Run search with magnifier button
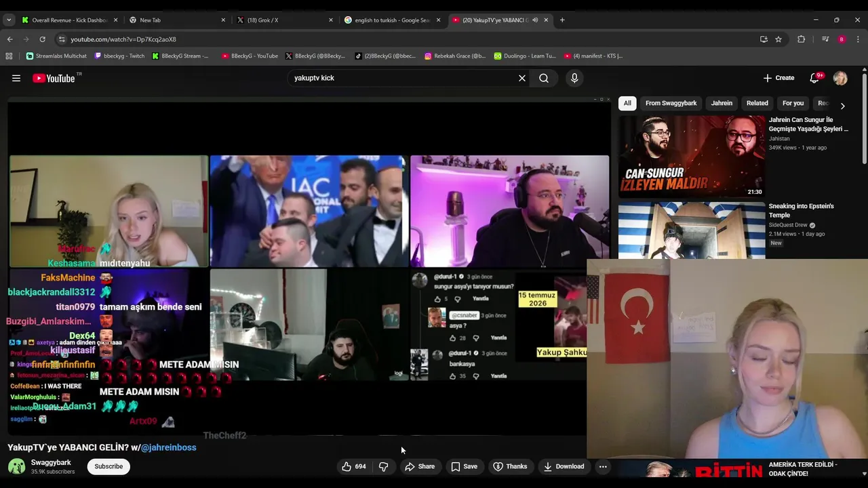The height and width of the screenshot is (488, 868). click(544, 78)
